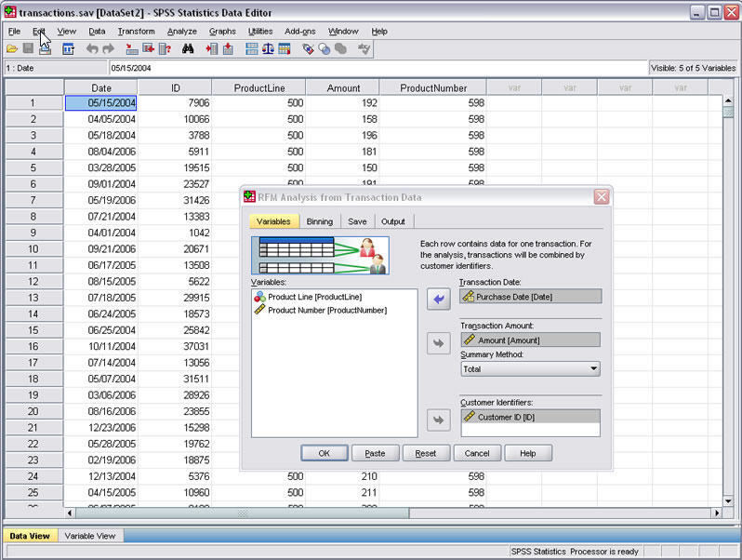Switch to the Save tab

[357, 221]
